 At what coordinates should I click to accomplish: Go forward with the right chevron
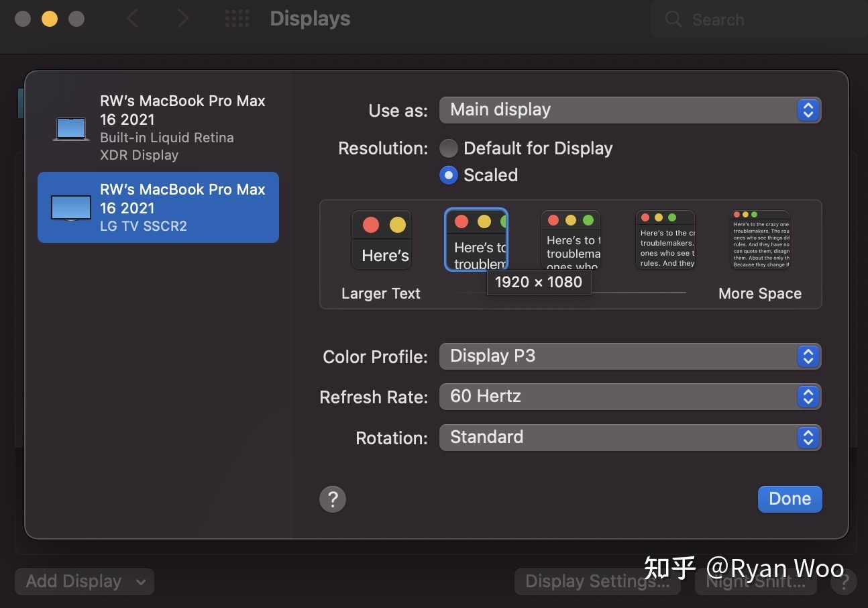tap(182, 19)
